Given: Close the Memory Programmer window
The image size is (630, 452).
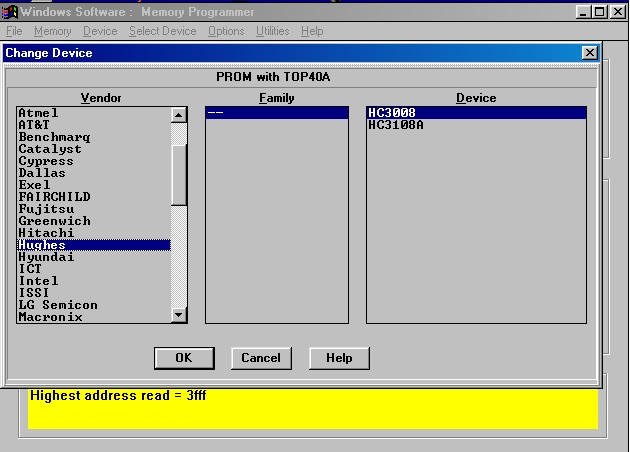Looking at the screenshot, I should point(618,12).
